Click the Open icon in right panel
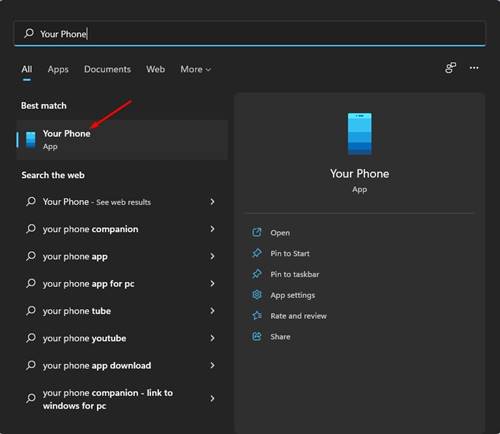Screen dimensions: 500x434 point(256,232)
